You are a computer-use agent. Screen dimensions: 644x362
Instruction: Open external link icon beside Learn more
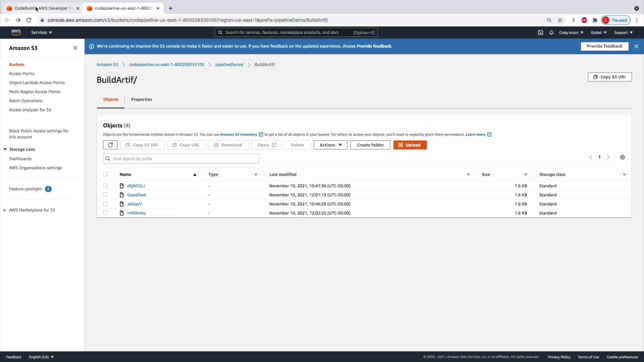tap(489, 134)
